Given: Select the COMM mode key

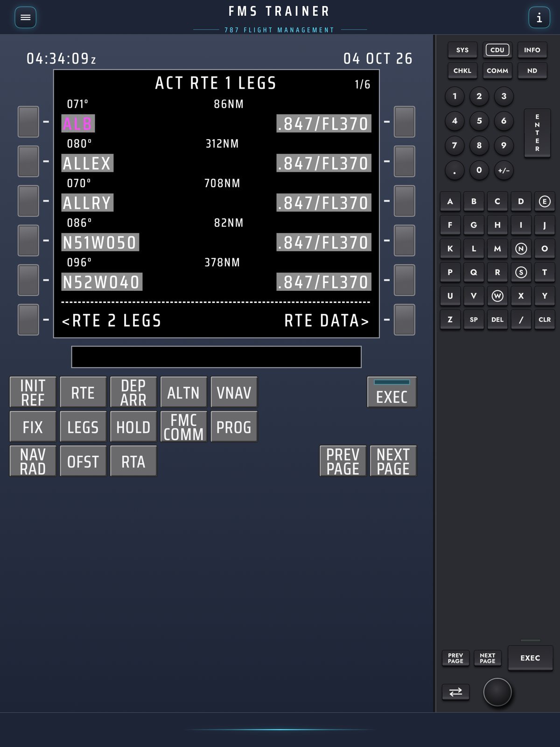Looking at the screenshot, I should pos(497,70).
